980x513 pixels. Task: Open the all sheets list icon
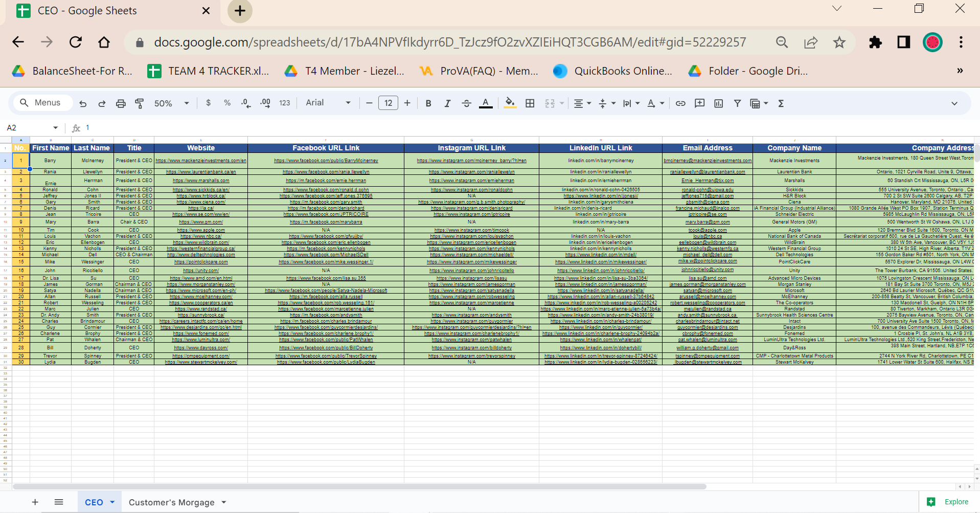click(x=59, y=502)
